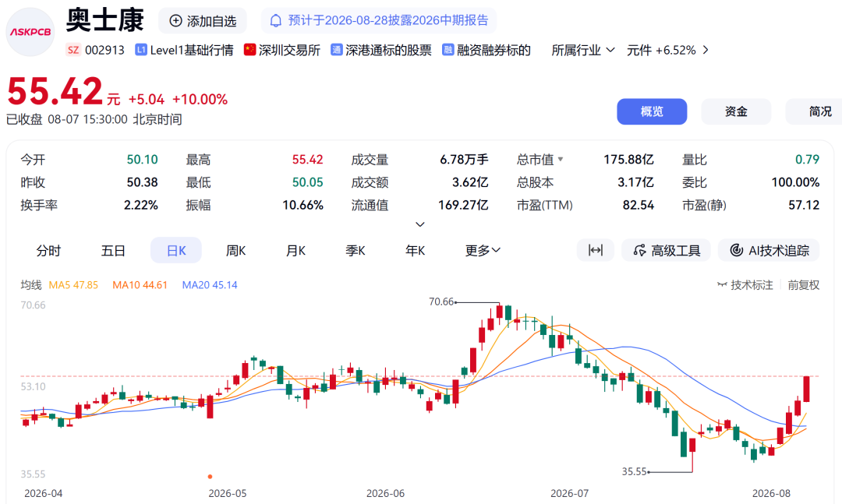Click the China flag icon by 深圳交易所
Screen dimensions: 842x504
point(249,50)
